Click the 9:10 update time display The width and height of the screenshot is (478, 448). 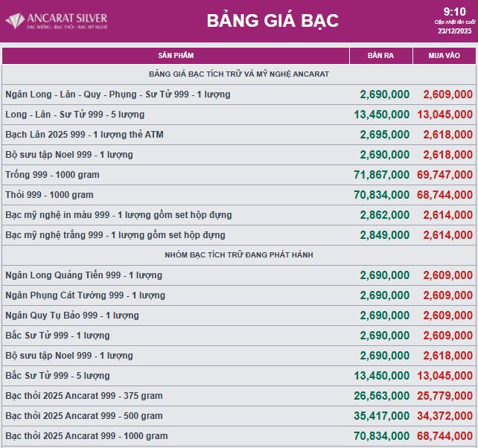click(x=454, y=11)
